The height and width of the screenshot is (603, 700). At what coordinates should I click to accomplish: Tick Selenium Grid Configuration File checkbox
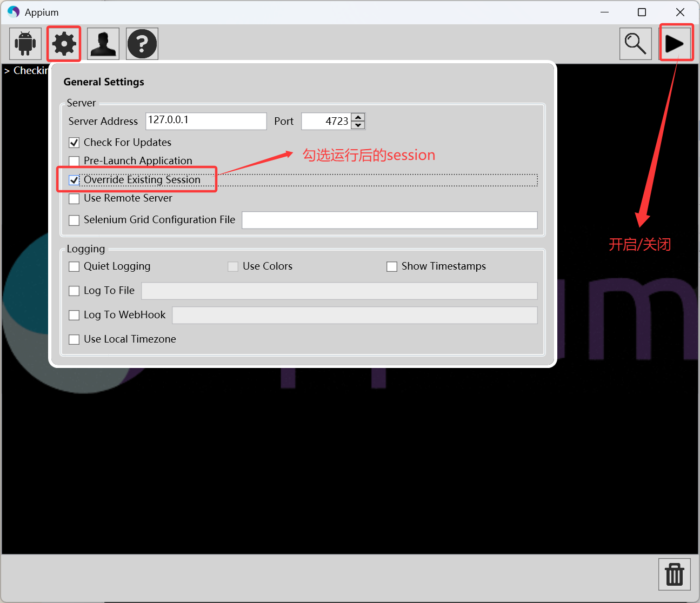tap(75, 220)
